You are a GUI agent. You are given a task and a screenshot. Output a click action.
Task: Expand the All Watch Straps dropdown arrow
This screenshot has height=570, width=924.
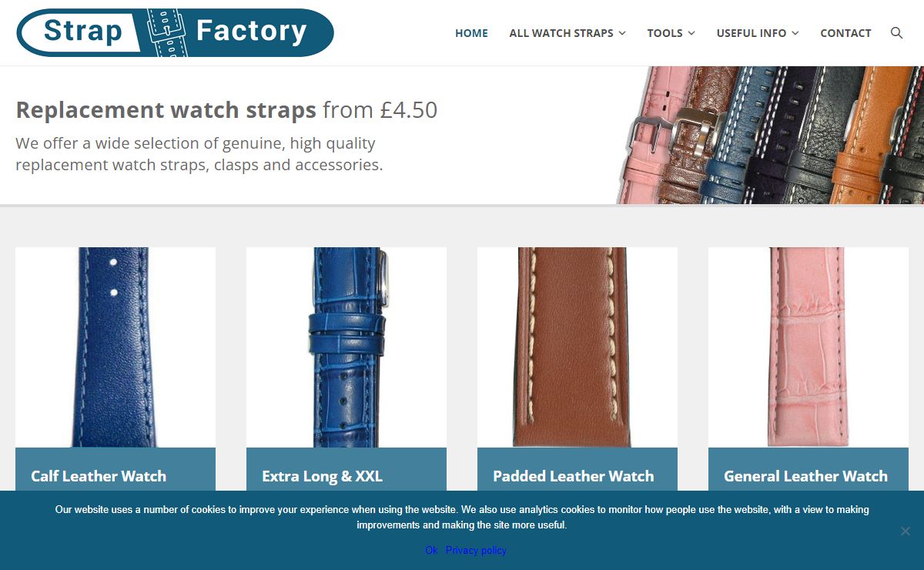click(x=622, y=33)
